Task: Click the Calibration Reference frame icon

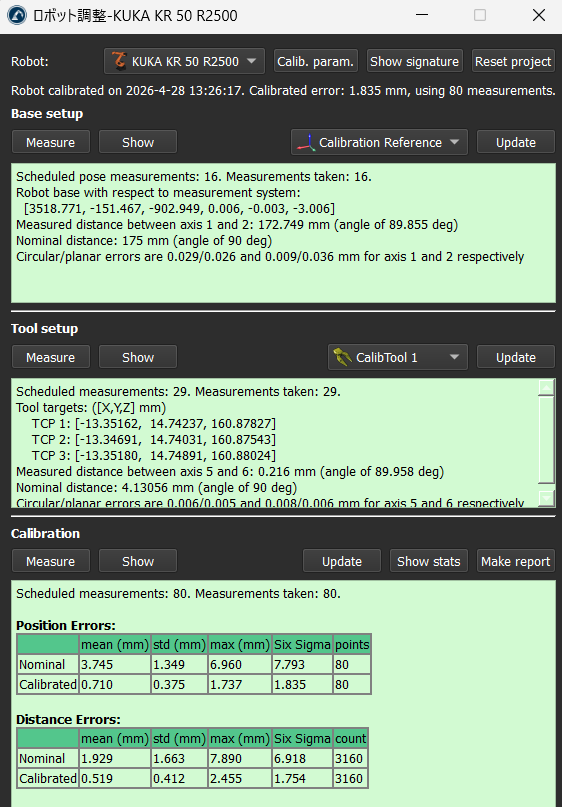Action: pos(306,143)
